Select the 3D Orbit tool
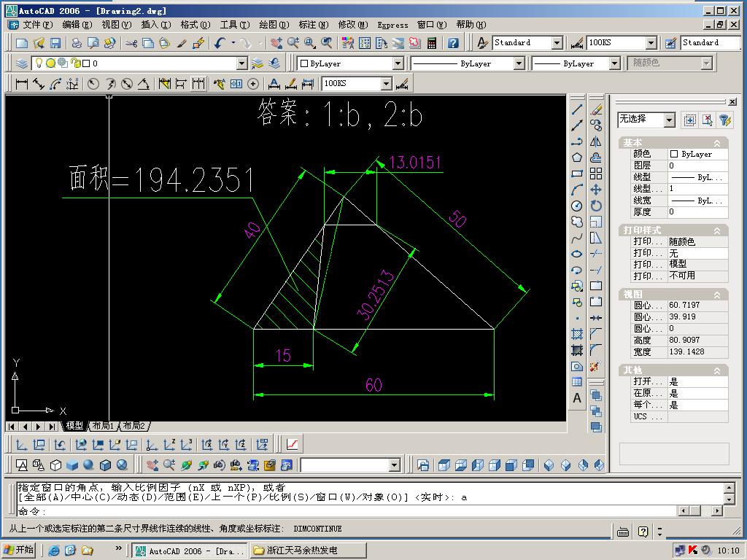 (x=186, y=464)
